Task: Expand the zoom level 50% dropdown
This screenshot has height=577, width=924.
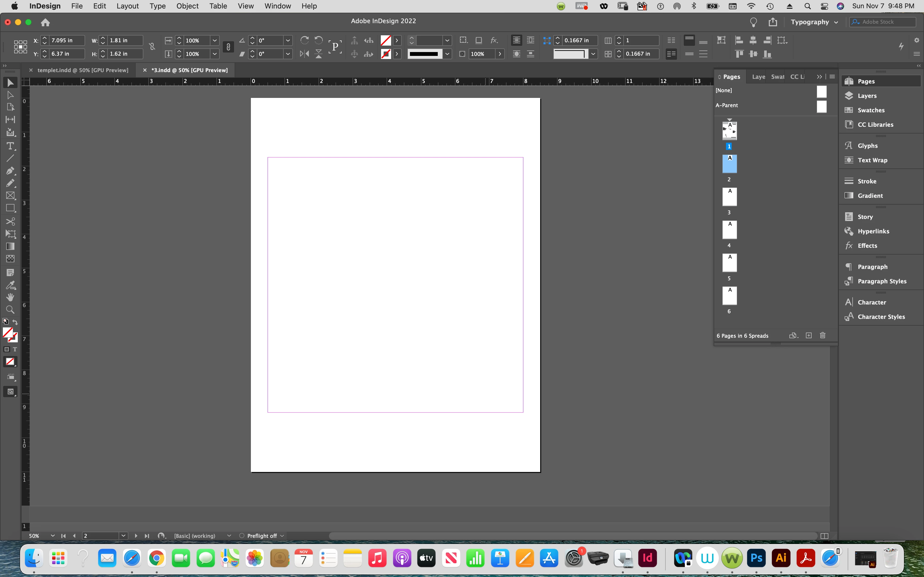Action: click(52, 536)
